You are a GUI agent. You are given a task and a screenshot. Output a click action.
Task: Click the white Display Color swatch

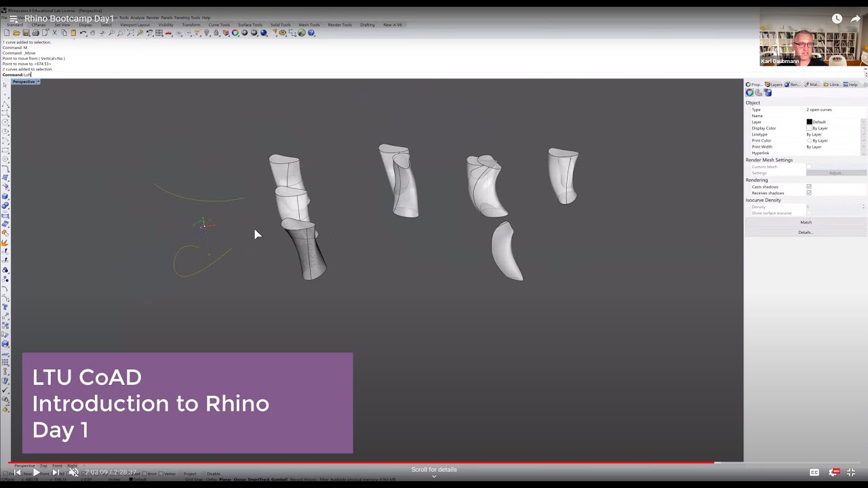tap(809, 128)
